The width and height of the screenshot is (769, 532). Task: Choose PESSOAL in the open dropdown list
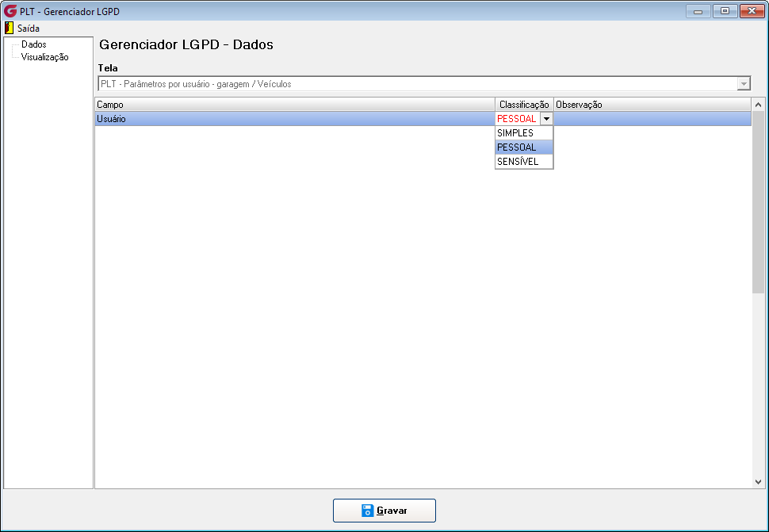click(x=524, y=147)
